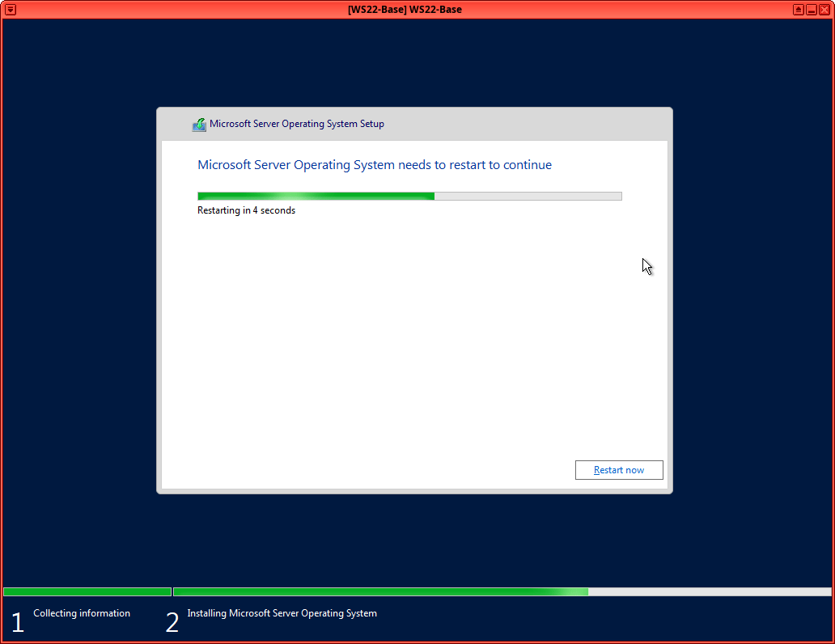Click 'Microsoft Server Operating System Setup' dialog title
Image resolution: width=835 pixels, height=644 pixels.
tap(297, 124)
